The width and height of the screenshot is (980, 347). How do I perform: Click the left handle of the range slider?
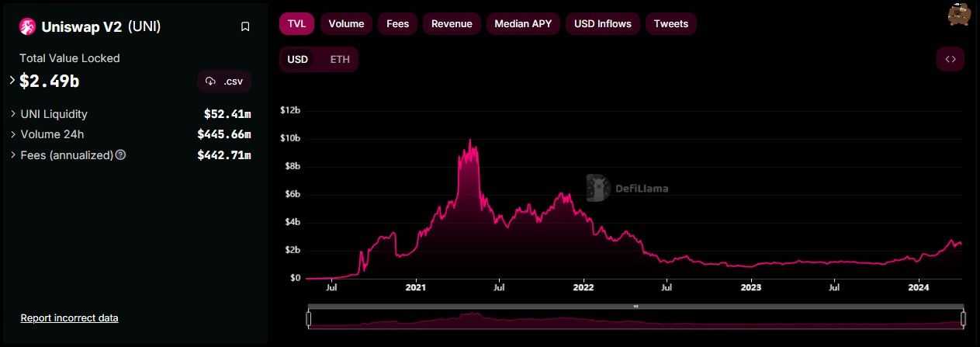pyautogui.click(x=308, y=318)
